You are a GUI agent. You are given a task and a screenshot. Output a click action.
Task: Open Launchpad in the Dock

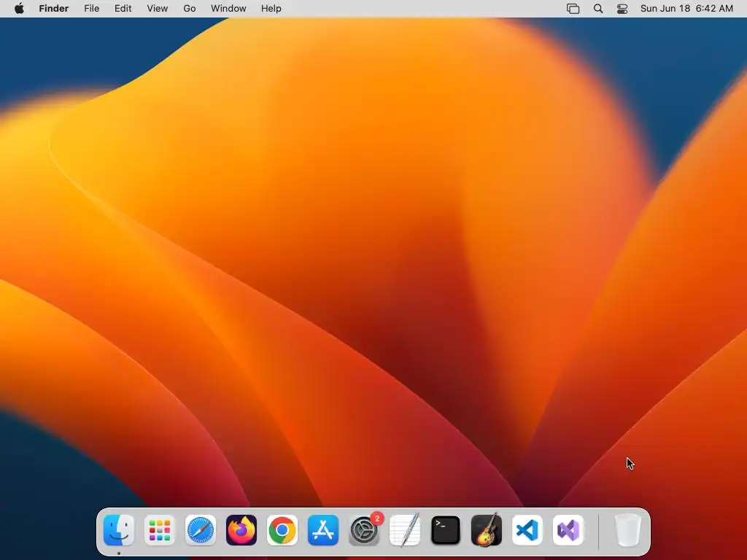[x=160, y=530]
